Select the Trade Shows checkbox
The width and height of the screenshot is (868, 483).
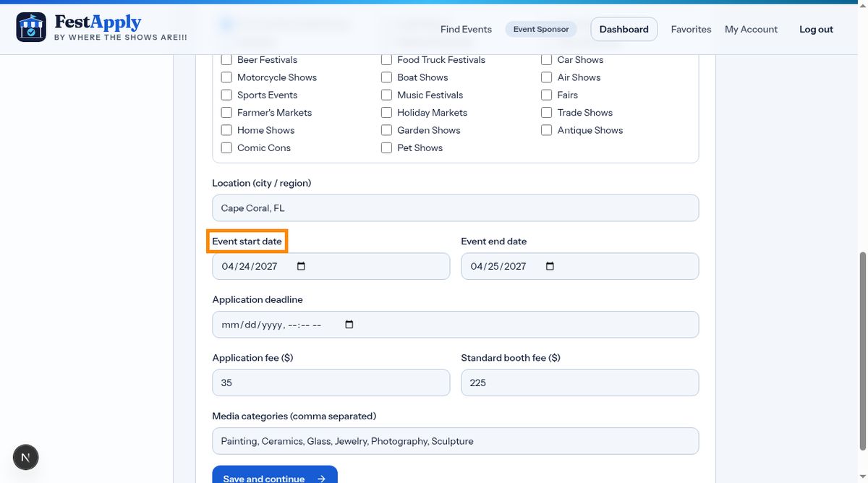(547, 113)
